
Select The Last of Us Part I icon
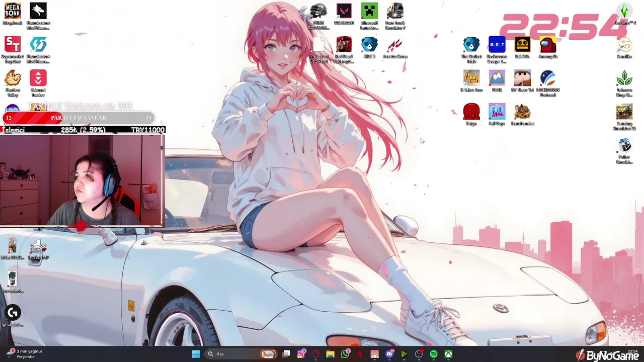pos(318,50)
